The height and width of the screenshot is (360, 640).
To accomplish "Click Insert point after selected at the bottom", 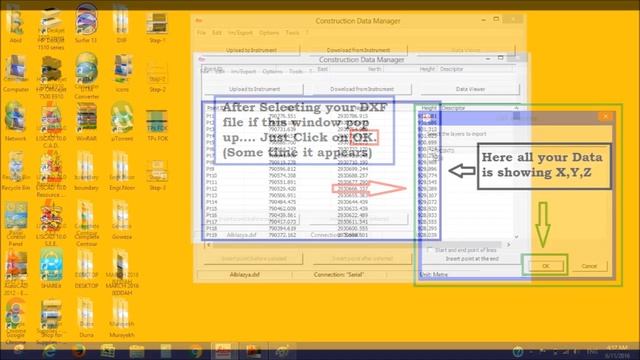I will (x=362, y=258).
